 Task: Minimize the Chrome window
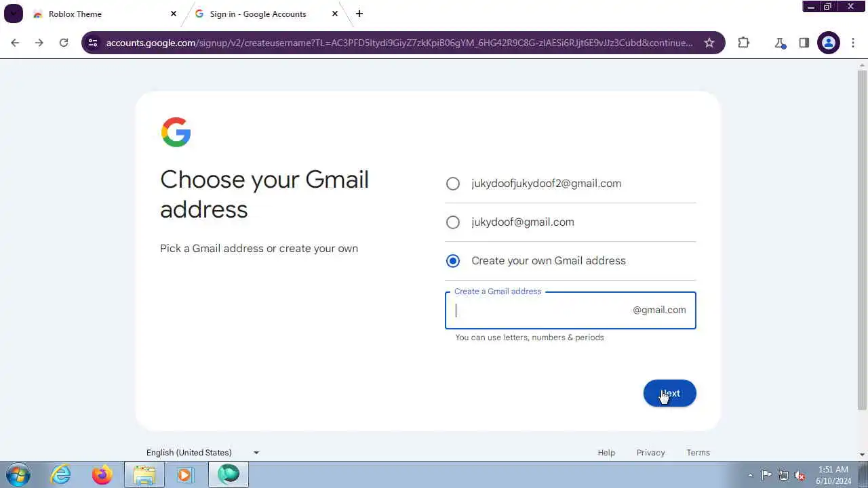click(x=811, y=7)
